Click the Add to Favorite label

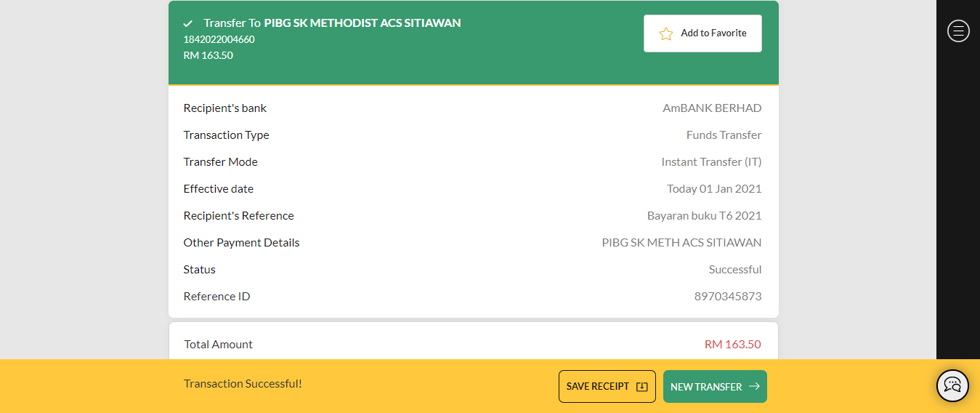713,33
